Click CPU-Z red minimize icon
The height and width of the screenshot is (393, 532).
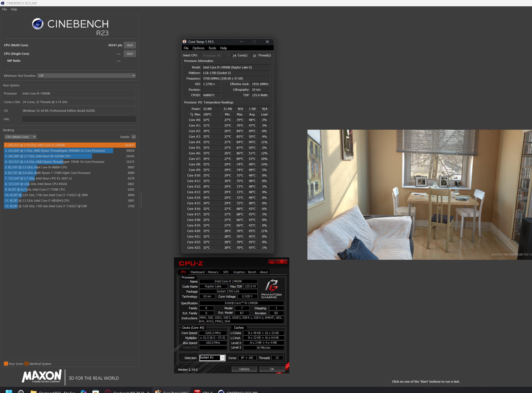[x=272, y=262]
